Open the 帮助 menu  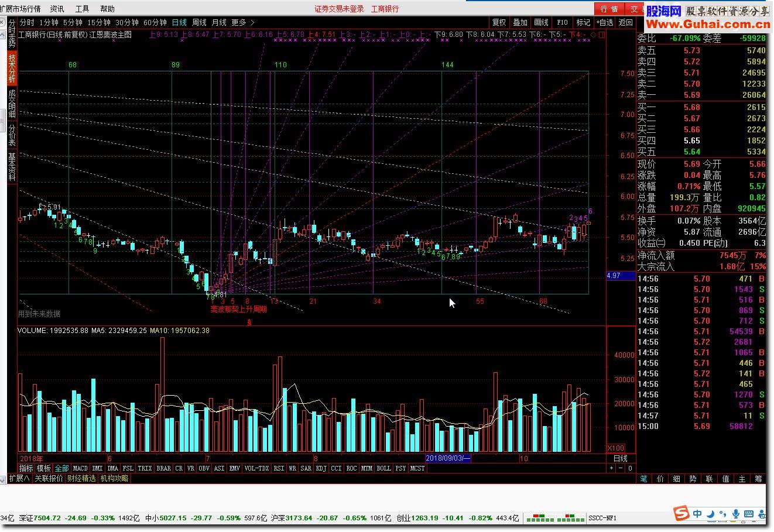click(x=107, y=9)
